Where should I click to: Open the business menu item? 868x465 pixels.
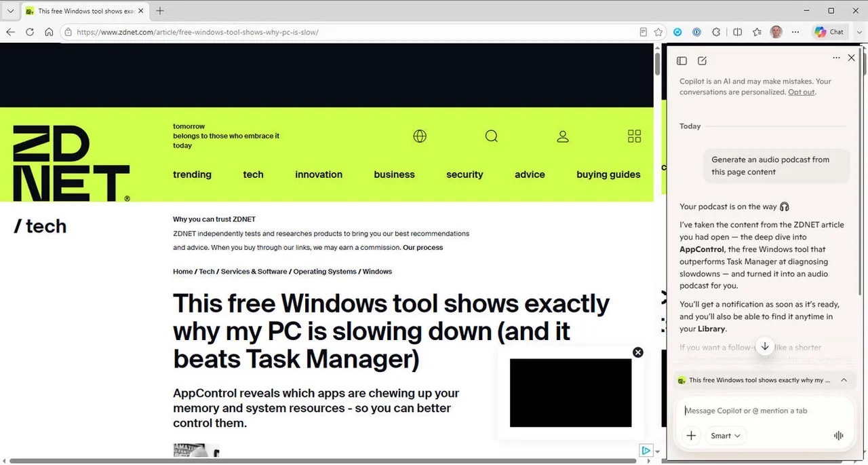(394, 174)
